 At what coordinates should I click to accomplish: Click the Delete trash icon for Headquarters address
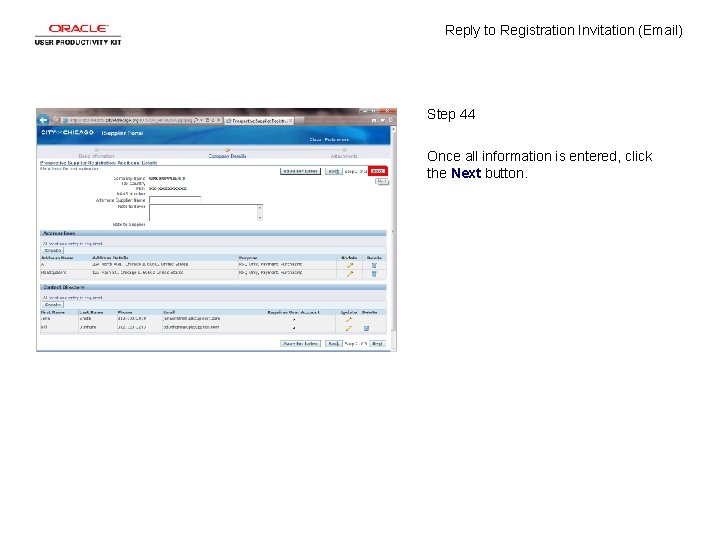click(374, 274)
